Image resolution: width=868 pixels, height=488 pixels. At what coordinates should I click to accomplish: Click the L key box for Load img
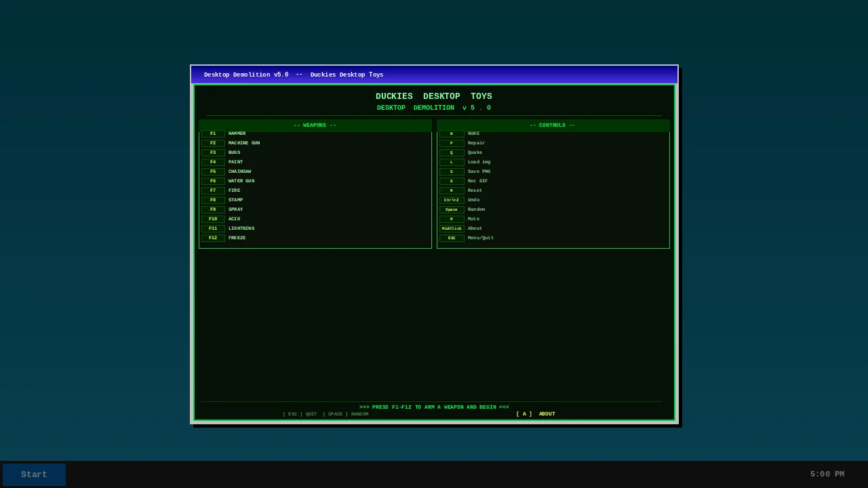[452, 162]
